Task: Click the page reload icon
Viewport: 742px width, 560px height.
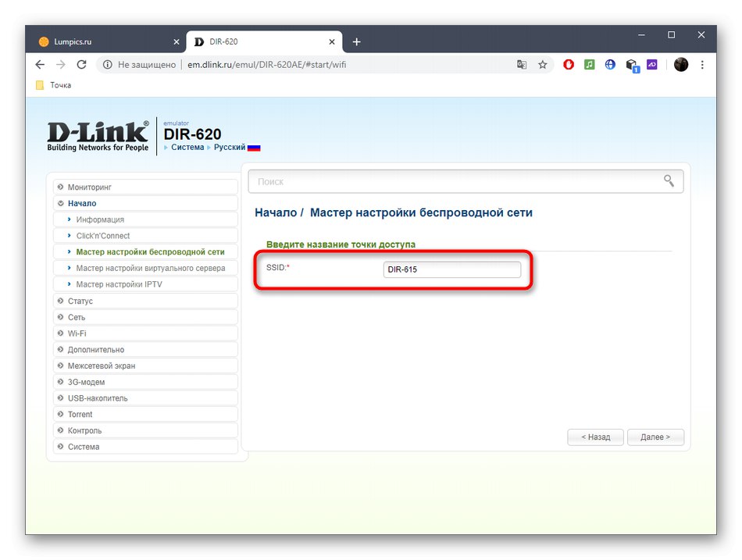Action: 81,65
